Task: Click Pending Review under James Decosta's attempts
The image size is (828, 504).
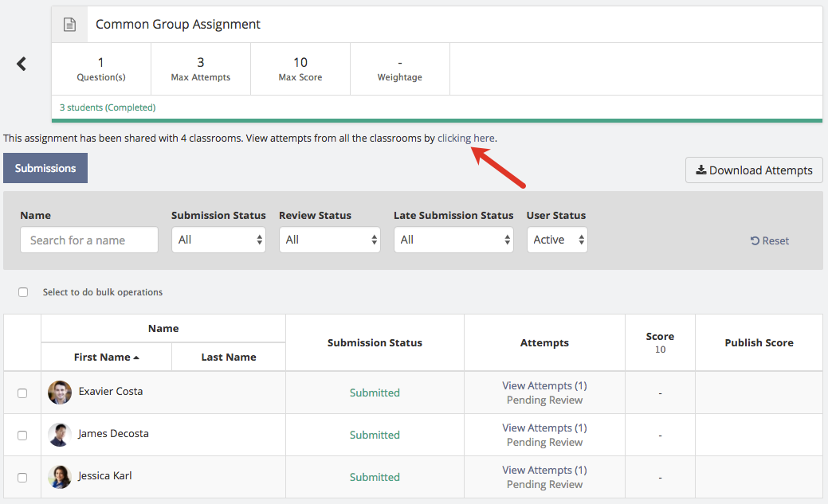Action: tap(544, 442)
